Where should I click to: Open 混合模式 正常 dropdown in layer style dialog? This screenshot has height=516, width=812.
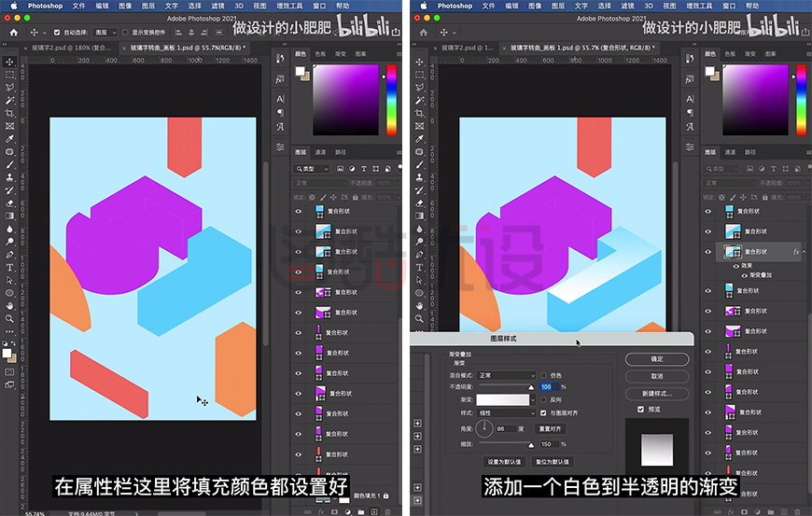click(507, 375)
